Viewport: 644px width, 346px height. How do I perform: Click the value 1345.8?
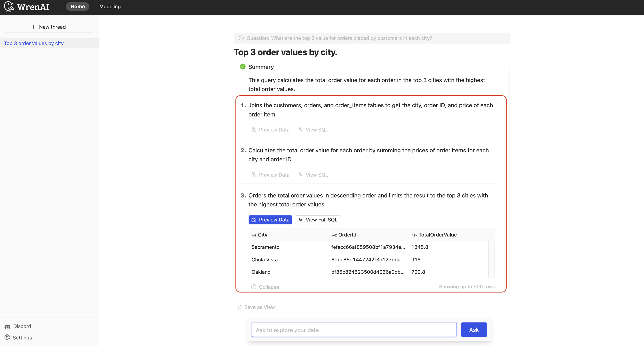[x=419, y=247]
